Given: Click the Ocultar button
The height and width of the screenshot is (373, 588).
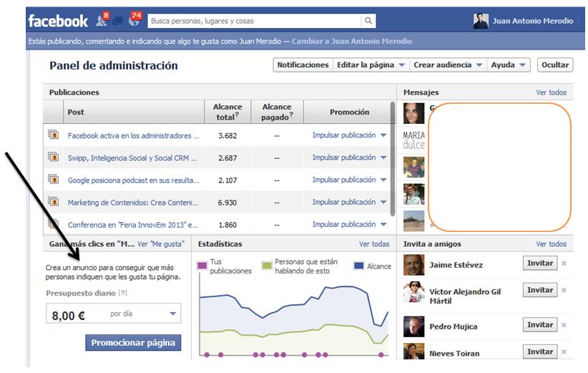Looking at the screenshot, I should coord(555,65).
